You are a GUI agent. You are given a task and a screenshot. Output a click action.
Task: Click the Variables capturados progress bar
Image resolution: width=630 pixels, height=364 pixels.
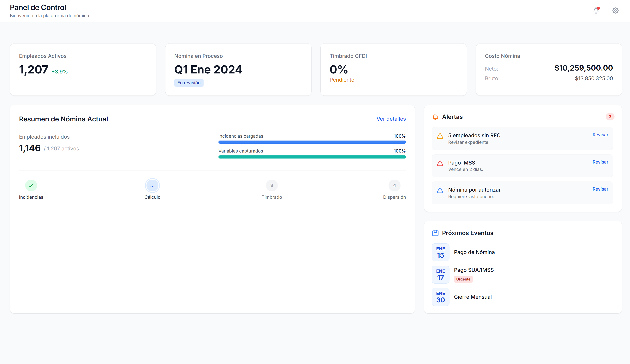click(x=312, y=157)
